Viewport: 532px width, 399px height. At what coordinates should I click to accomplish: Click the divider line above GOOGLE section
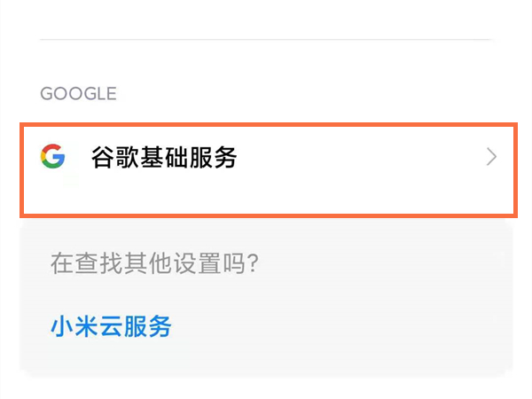(266, 39)
